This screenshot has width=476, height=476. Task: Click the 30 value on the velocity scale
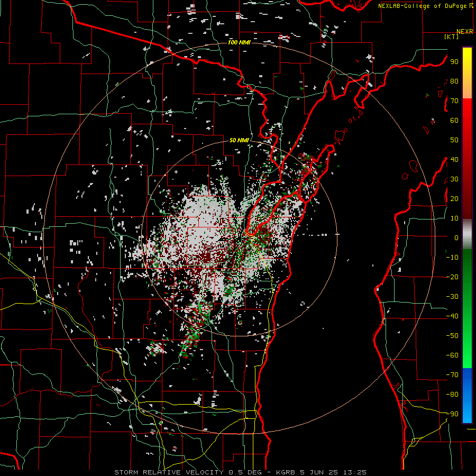point(454,179)
